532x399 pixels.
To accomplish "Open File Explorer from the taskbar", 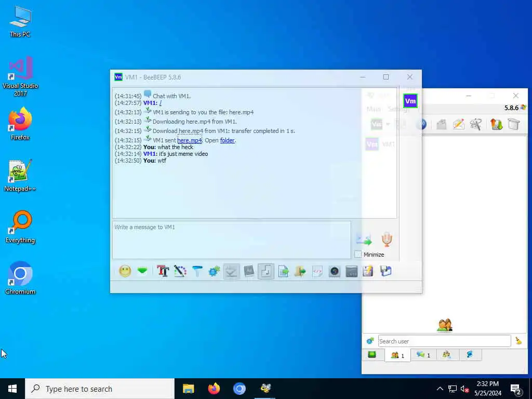I will click(x=188, y=389).
